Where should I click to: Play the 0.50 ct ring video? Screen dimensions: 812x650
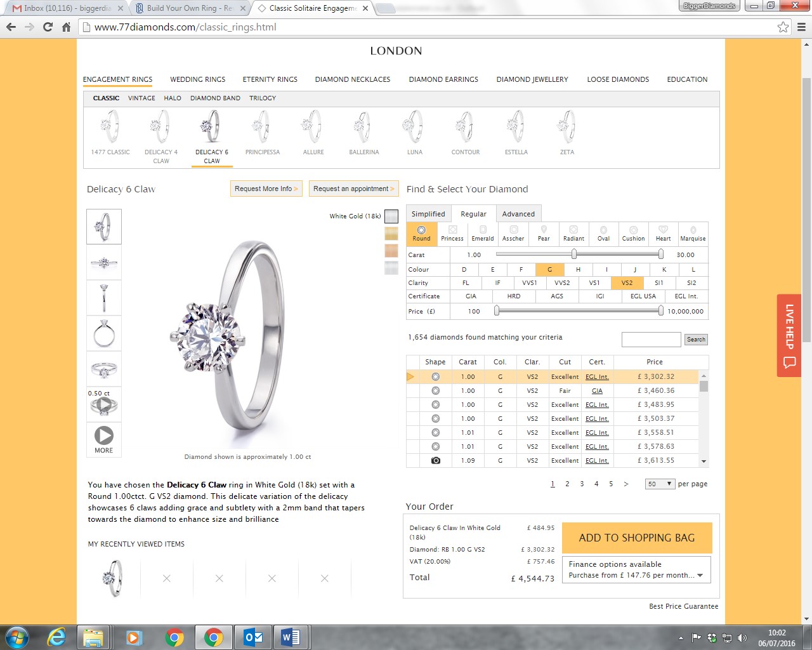tap(104, 405)
